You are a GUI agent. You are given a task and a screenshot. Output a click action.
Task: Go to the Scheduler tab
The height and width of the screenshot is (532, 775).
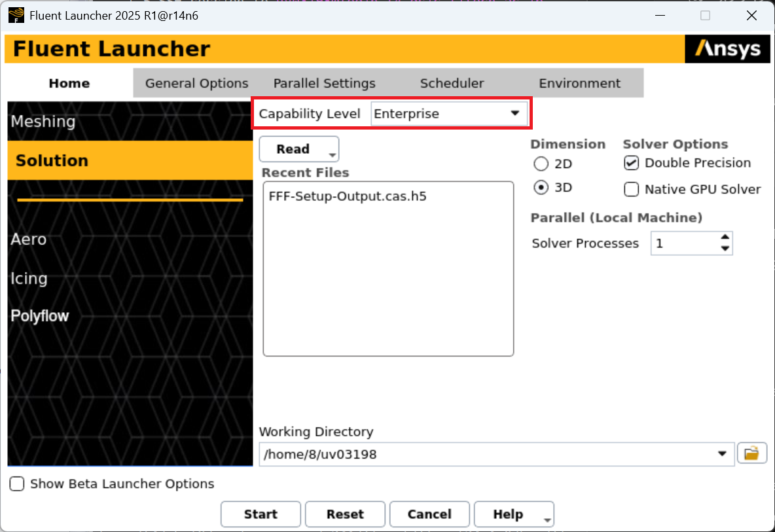pyautogui.click(x=452, y=84)
